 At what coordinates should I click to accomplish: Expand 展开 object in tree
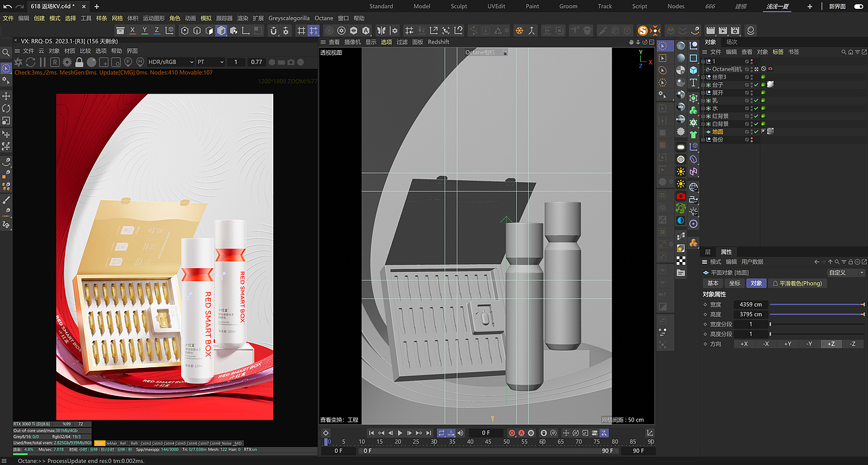point(703,92)
